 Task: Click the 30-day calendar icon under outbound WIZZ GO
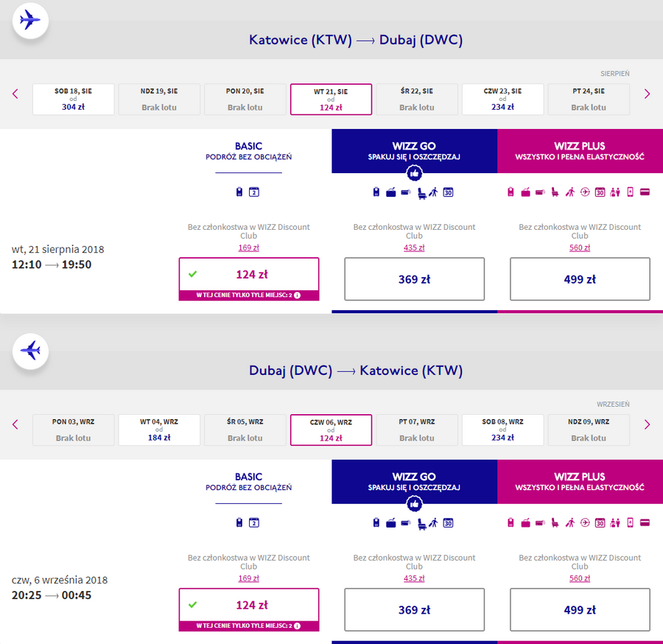[x=448, y=192]
